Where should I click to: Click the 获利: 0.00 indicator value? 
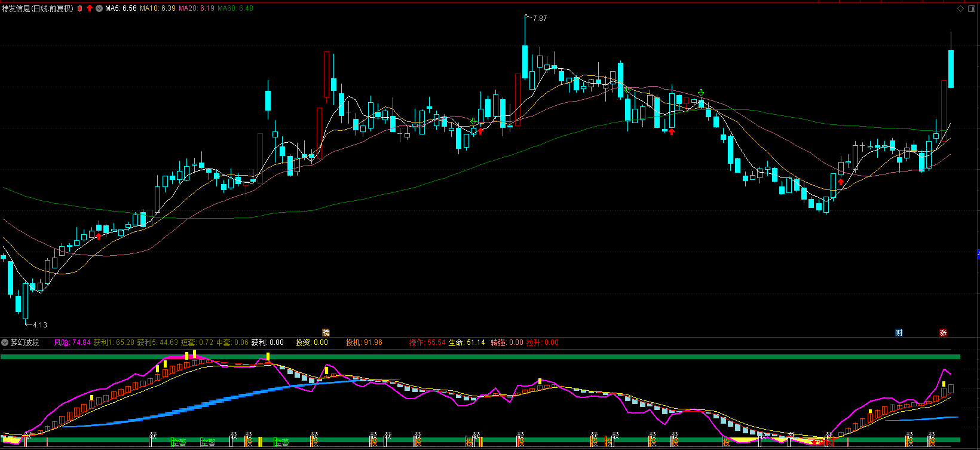268,342
